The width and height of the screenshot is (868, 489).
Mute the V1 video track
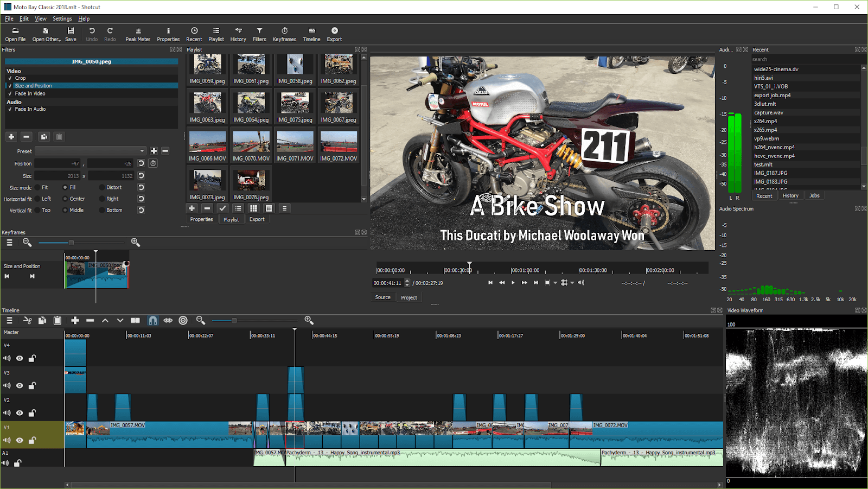click(7, 441)
